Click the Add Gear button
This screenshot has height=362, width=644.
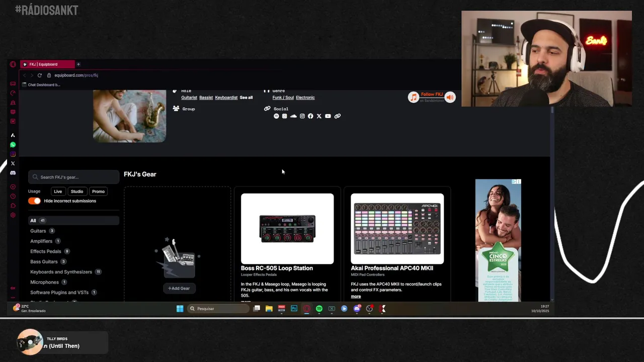tap(179, 289)
